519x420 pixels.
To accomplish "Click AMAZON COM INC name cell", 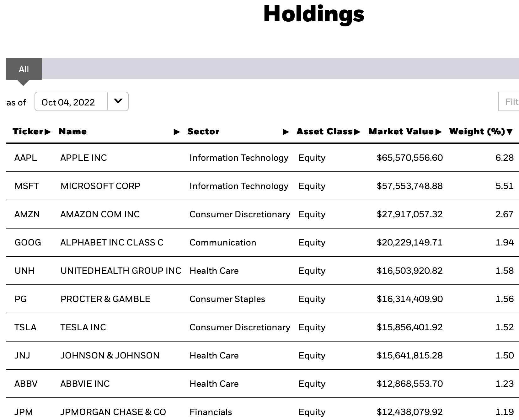I will tap(100, 214).
